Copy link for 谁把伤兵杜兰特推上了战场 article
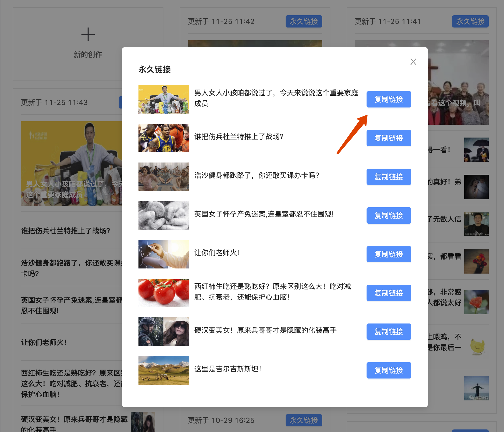Viewport: 504px width, 432px height. pos(389,138)
